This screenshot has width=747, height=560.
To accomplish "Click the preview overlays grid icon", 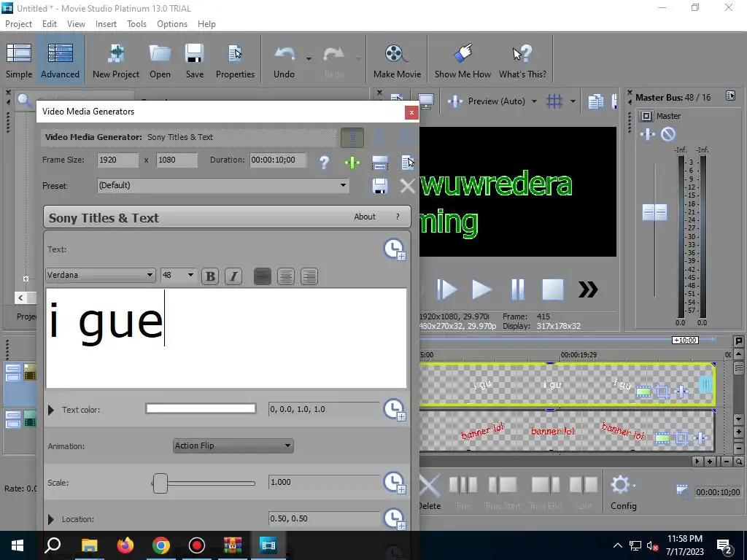I will coord(554,101).
